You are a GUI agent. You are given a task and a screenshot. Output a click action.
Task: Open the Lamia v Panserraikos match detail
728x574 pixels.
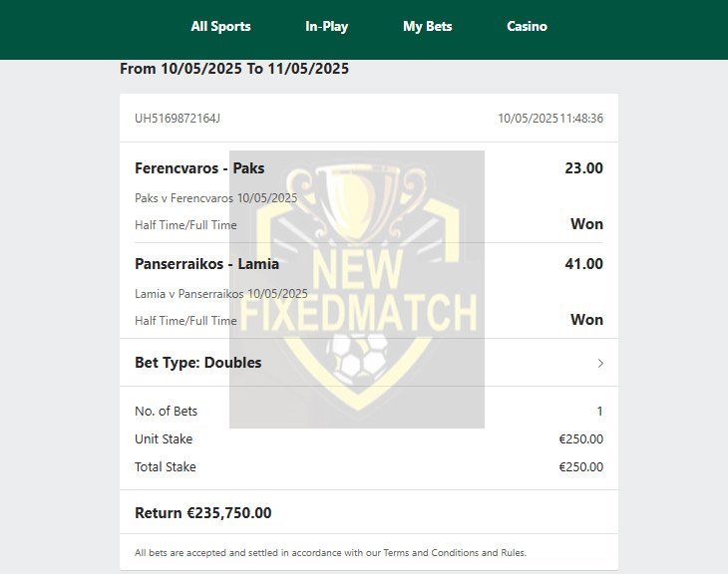(x=221, y=294)
